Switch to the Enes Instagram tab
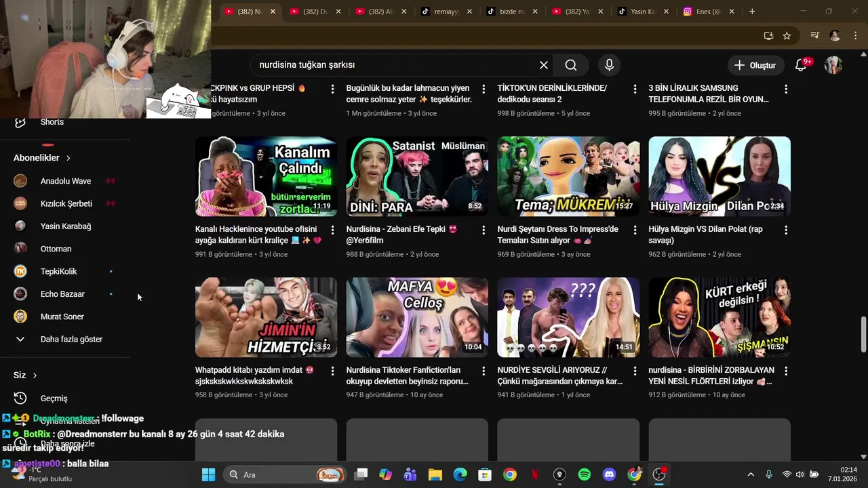 [710, 12]
